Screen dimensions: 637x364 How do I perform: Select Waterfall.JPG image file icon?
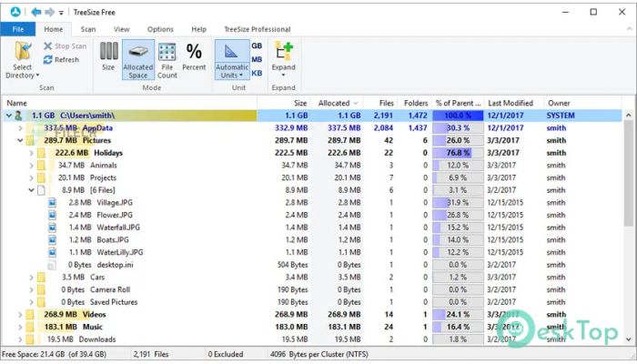tap(52, 227)
